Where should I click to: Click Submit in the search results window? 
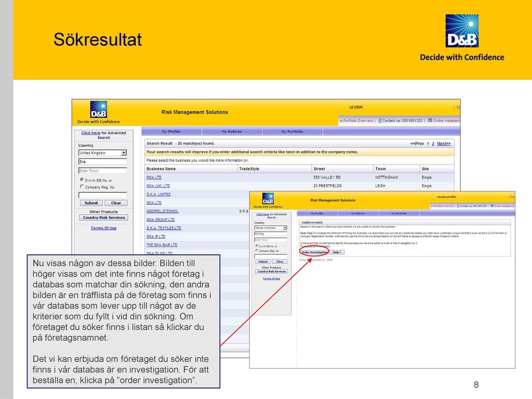[x=91, y=203]
